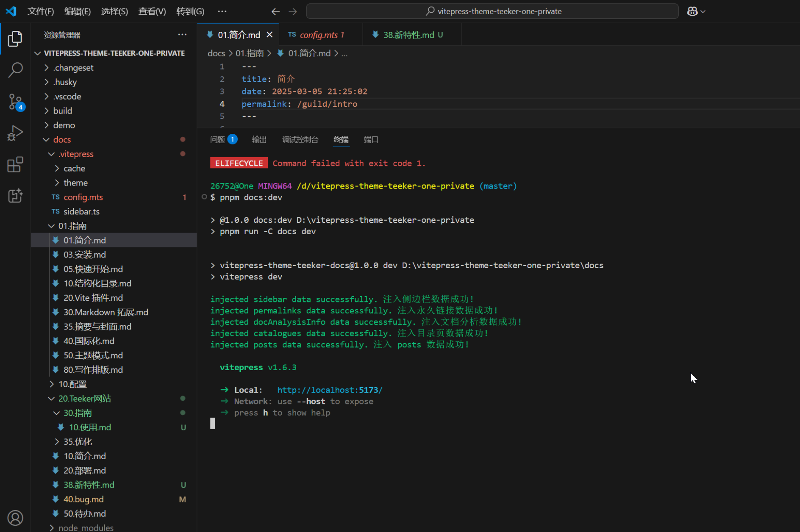Viewport: 800px width, 532px height.
Task: Open the overflow menu ellipsis in menu bar
Action: (222, 11)
